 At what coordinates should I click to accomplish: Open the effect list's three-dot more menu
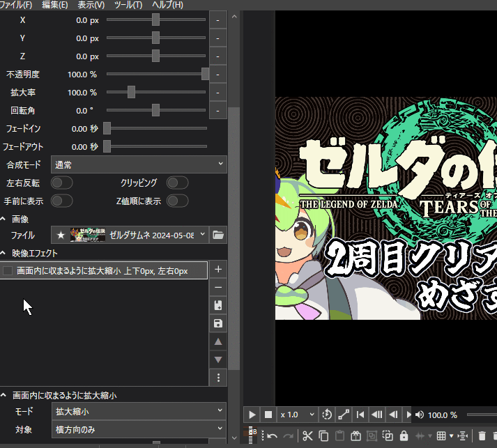218,378
